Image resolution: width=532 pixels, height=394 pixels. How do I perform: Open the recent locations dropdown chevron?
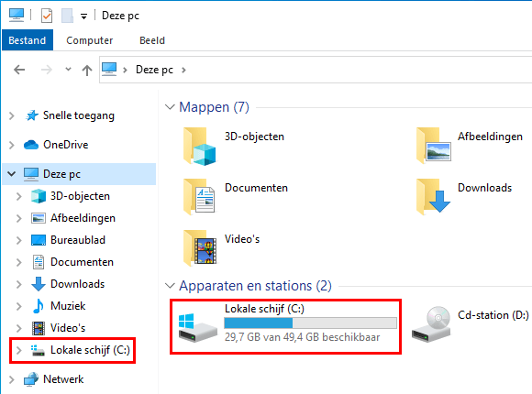point(68,70)
